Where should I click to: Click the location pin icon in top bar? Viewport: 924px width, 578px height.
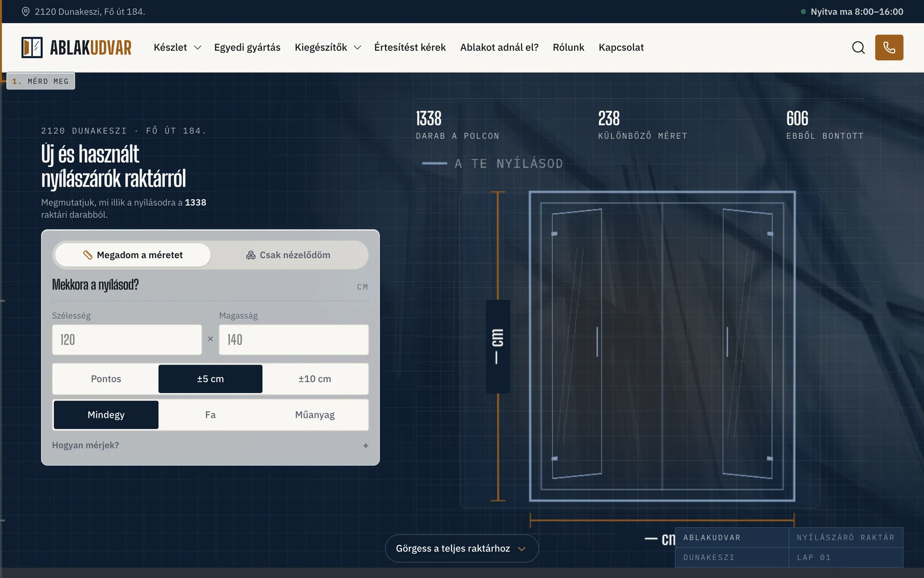tap(26, 11)
